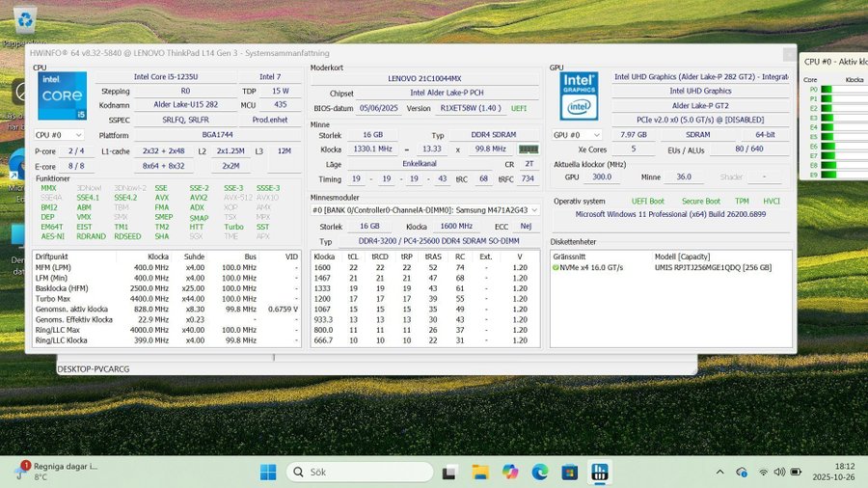The width and height of the screenshot is (868, 488).
Task: Click the Intel Graphics logo
Action: click(579, 96)
